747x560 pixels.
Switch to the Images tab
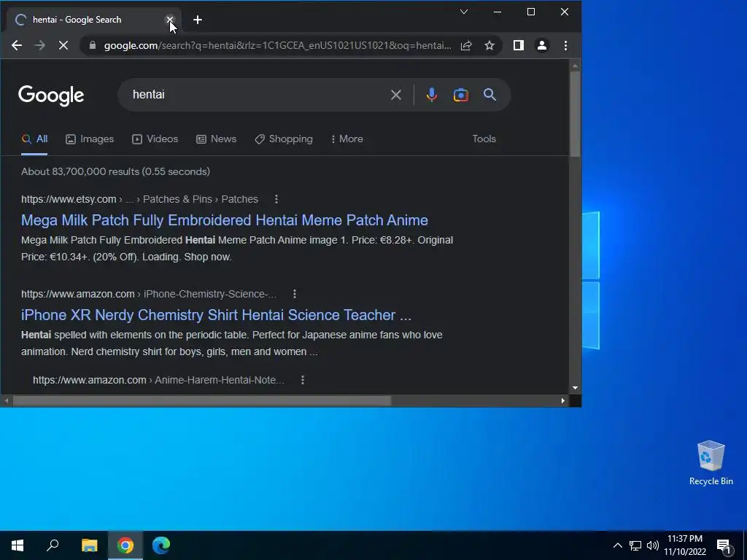pyautogui.click(x=90, y=139)
